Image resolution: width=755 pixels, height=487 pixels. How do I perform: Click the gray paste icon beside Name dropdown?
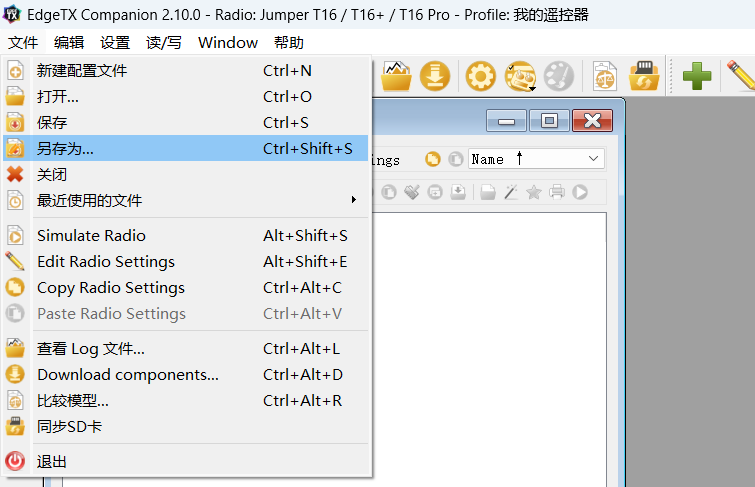tap(456, 159)
